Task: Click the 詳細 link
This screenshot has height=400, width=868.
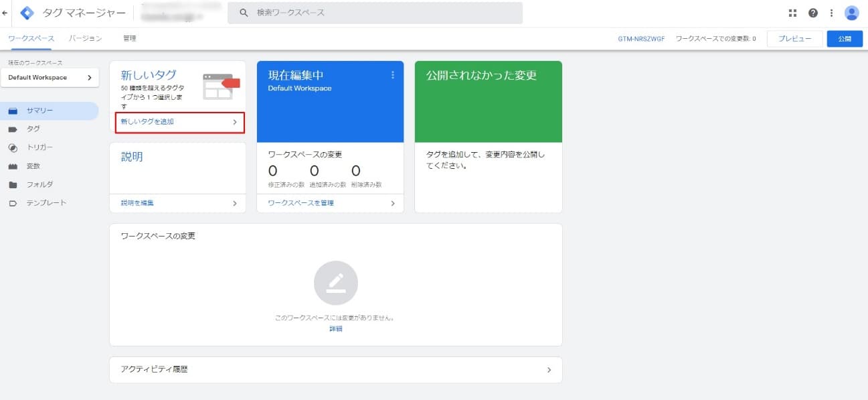Action: point(336,329)
